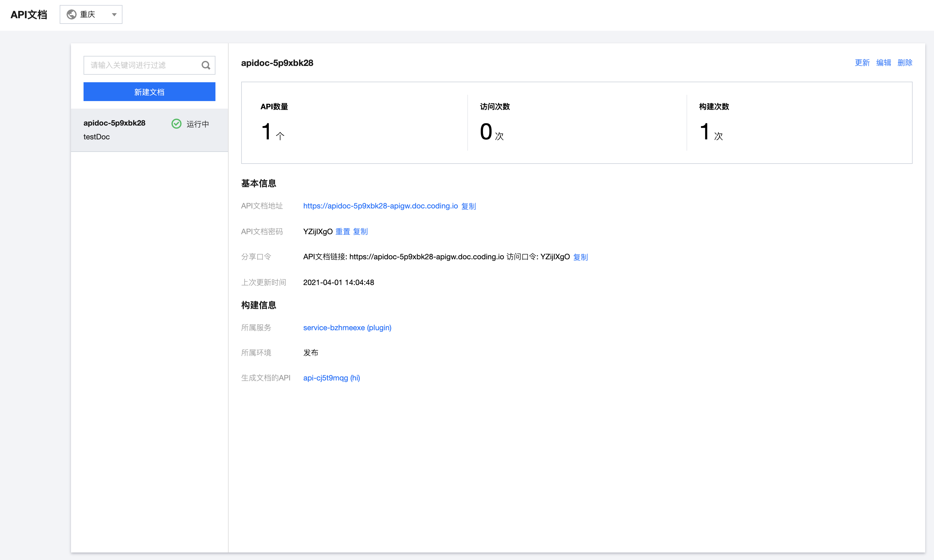This screenshot has width=934, height=560.
Task: Click the 运行中 status text
Action: tap(198, 124)
